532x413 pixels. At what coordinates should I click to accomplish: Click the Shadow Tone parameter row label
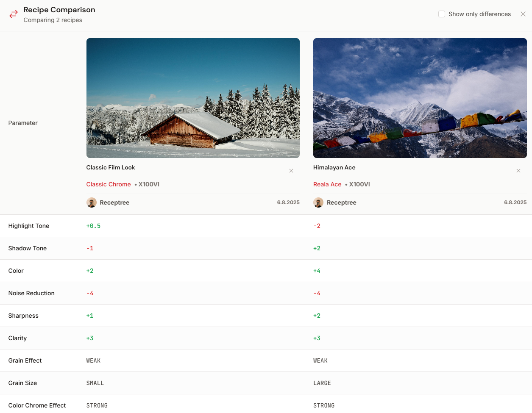[x=28, y=248]
